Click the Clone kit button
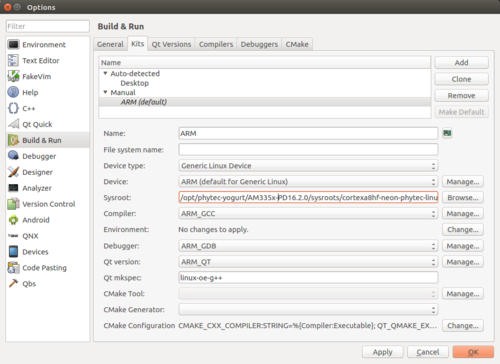This screenshot has width=500, height=364. tap(461, 79)
